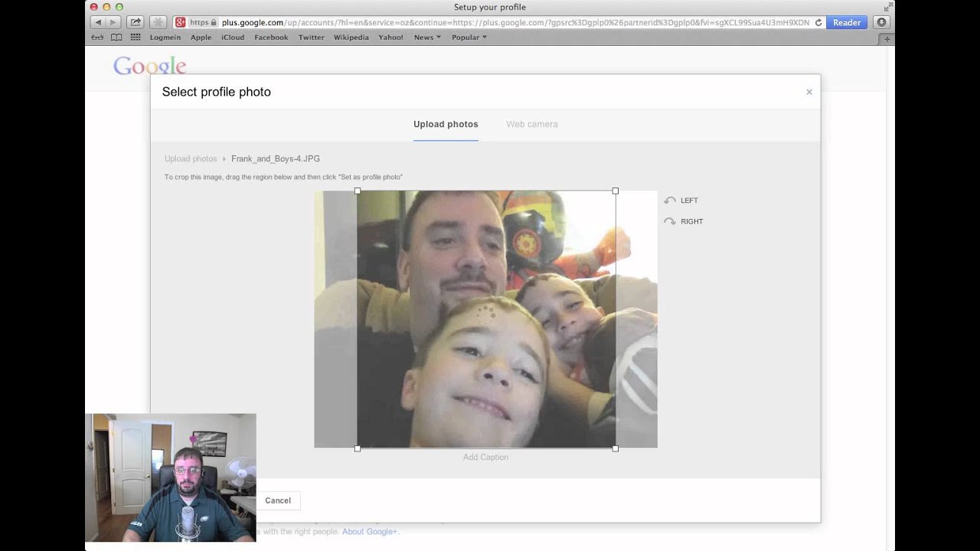The height and width of the screenshot is (551, 980).
Task: Open the Logmein bookmark
Action: [165, 37]
